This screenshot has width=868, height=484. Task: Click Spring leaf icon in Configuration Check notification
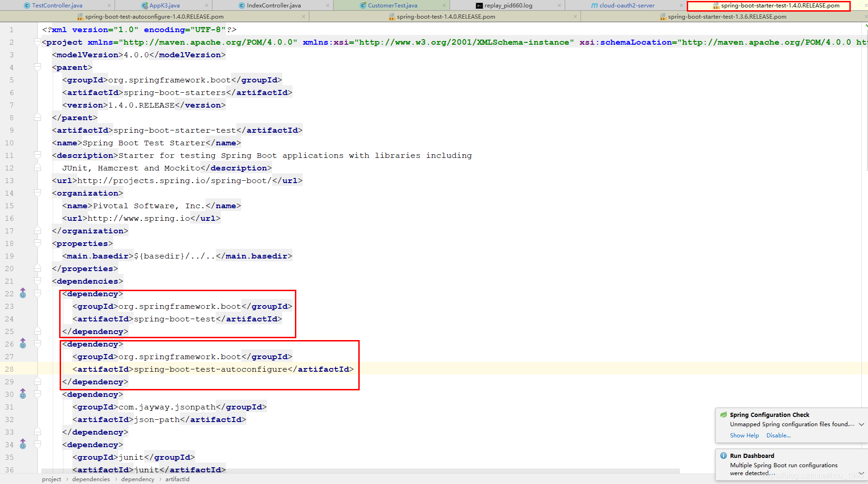click(x=724, y=415)
